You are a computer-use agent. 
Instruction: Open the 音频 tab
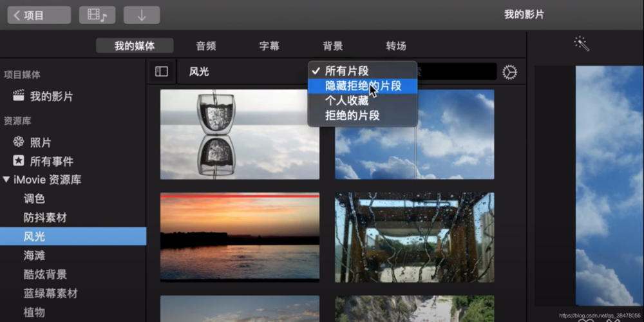(206, 46)
